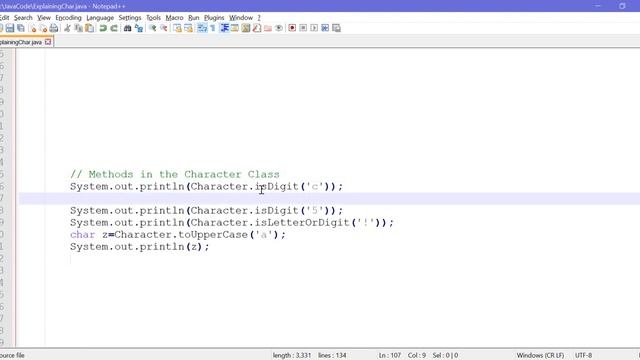Click the Print toolbar icon
Screen dimensions: 640x360
(54, 28)
